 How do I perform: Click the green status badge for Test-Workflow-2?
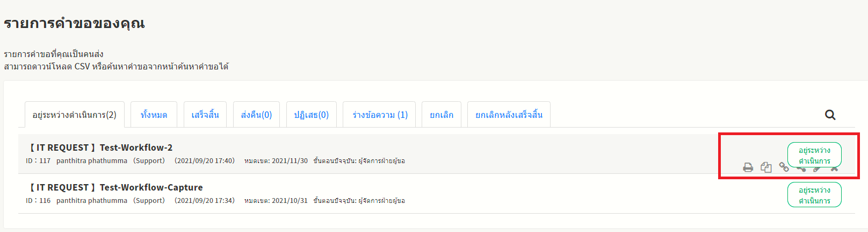tap(814, 154)
